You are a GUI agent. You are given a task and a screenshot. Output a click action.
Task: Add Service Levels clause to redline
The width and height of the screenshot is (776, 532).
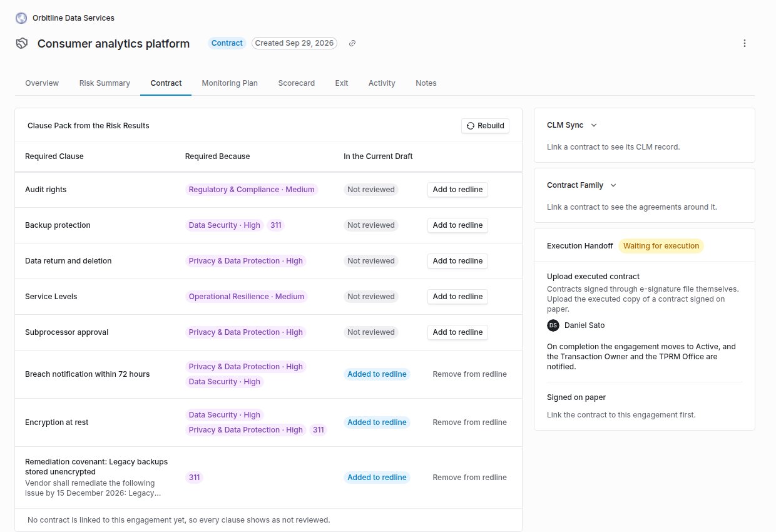[457, 297]
